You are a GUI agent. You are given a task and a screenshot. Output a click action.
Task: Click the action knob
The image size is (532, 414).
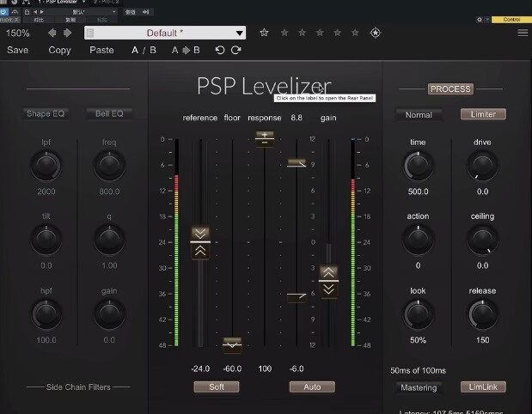coord(418,240)
